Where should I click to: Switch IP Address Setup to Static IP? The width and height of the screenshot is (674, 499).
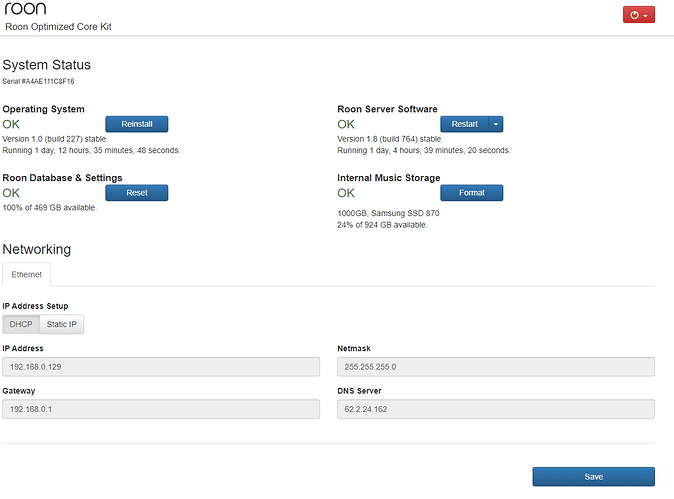click(x=61, y=325)
